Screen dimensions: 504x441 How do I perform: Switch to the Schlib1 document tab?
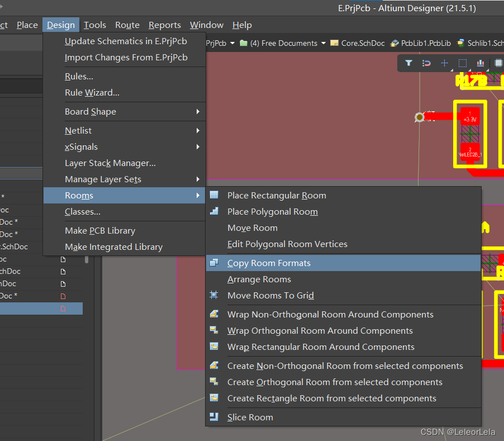point(480,43)
